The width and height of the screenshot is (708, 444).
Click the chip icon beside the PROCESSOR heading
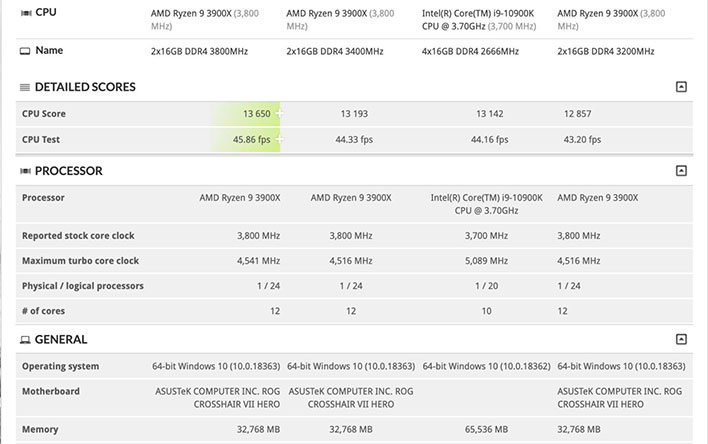pos(25,171)
